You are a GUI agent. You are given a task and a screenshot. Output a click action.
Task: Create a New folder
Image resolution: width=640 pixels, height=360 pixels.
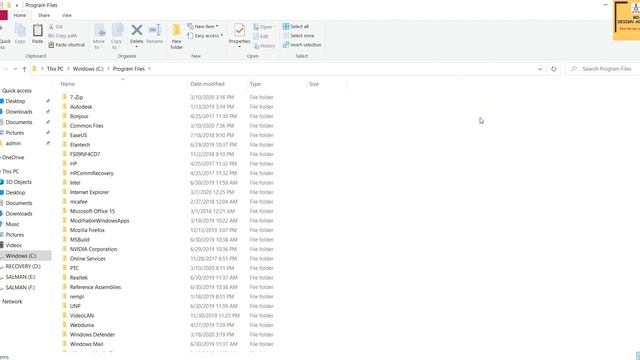(176, 36)
